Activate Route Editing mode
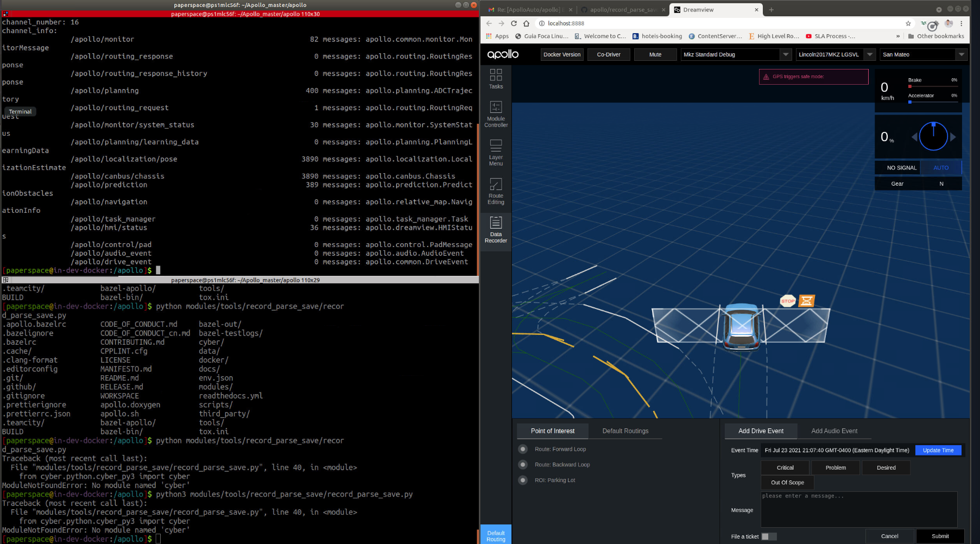The width and height of the screenshot is (980, 544). coord(496,191)
